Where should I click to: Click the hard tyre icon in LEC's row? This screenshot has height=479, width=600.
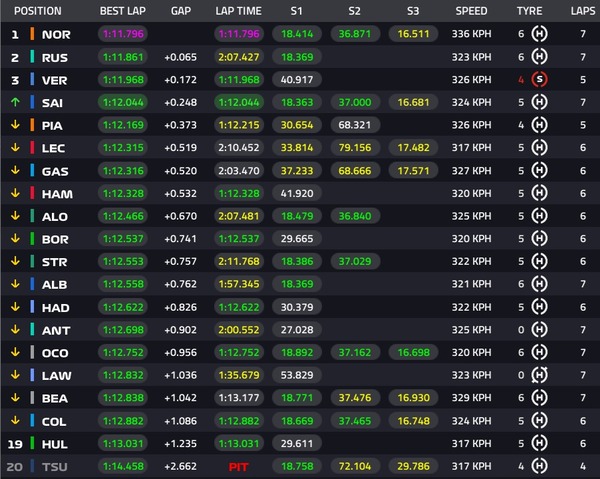pyautogui.click(x=539, y=147)
